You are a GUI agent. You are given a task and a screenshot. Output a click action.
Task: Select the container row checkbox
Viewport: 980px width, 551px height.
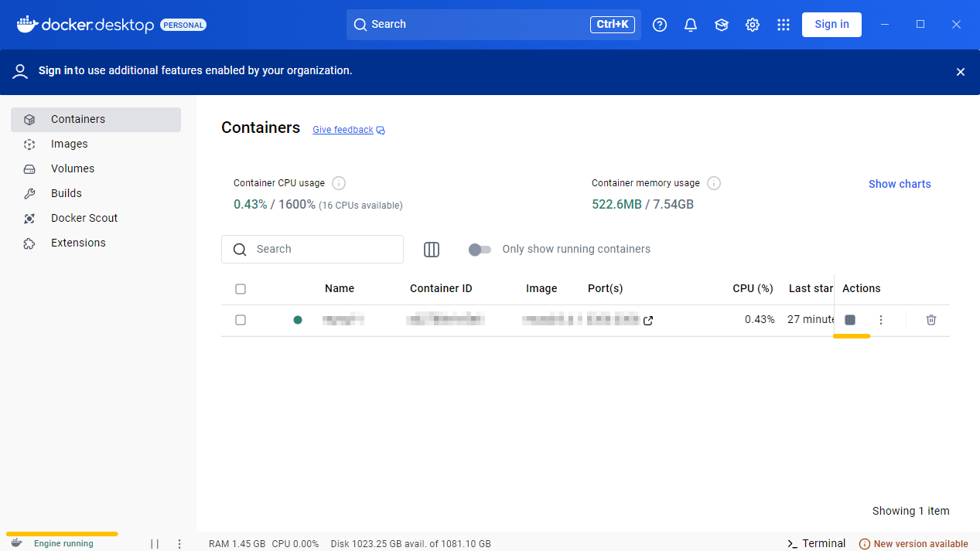241,320
